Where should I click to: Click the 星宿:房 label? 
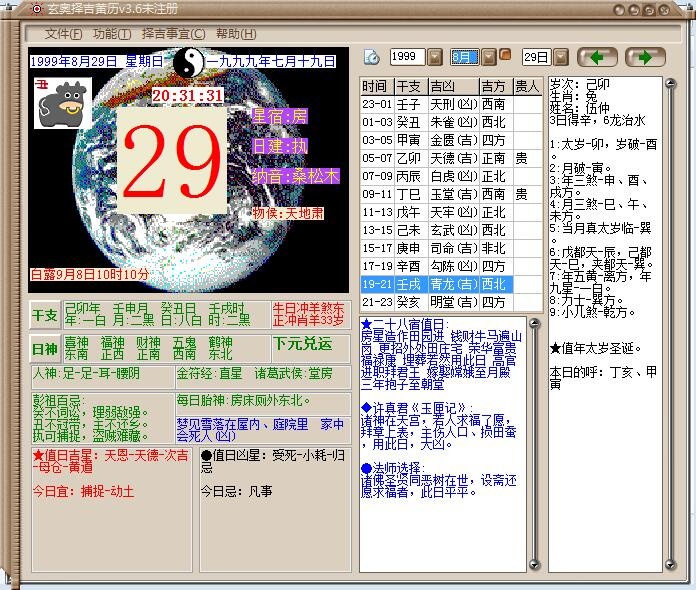coord(280,116)
